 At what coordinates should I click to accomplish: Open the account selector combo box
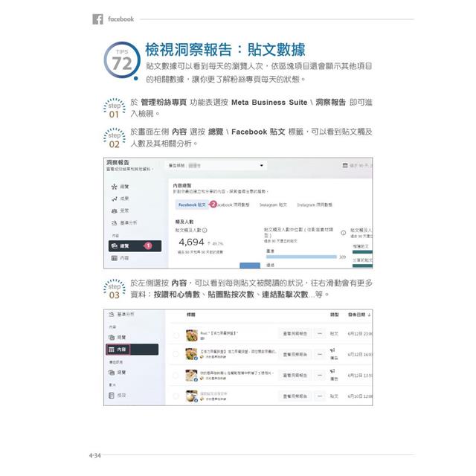click(216, 165)
